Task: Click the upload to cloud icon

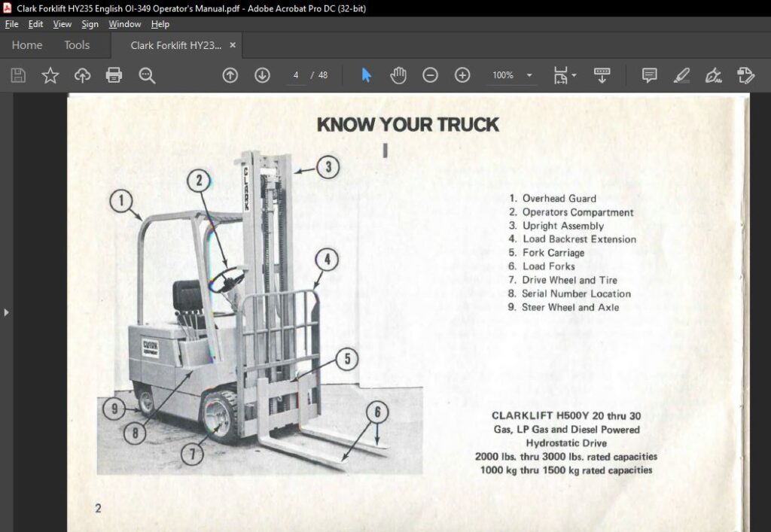Action: point(82,75)
